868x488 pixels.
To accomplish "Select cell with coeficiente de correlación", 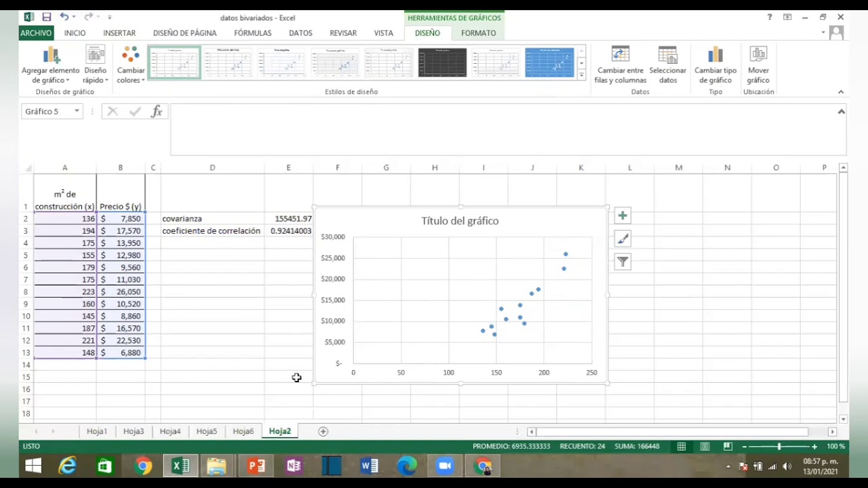I will click(x=212, y=230).
